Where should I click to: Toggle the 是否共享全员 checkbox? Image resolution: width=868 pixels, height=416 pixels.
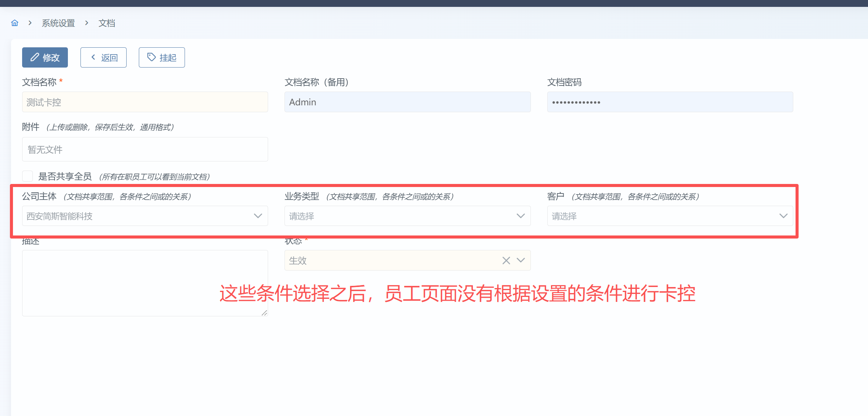click(27, 176)
